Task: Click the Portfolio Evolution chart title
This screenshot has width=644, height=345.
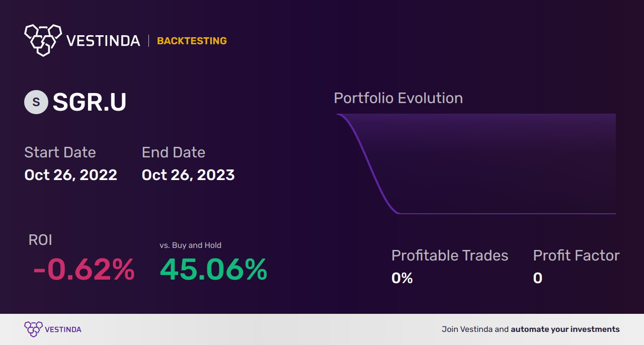Action: (398, 98)
